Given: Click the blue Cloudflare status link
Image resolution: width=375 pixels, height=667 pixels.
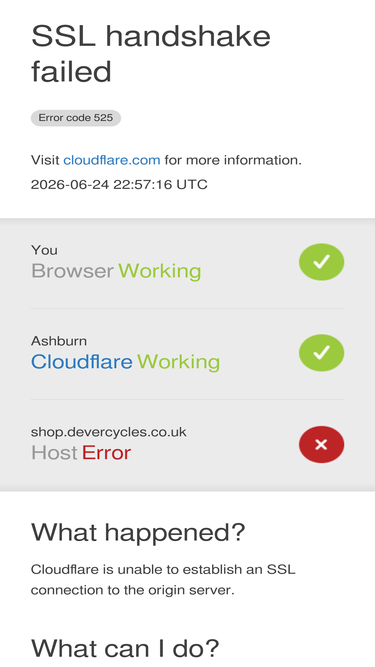Looking at the screenshot, I should point(82,362).
